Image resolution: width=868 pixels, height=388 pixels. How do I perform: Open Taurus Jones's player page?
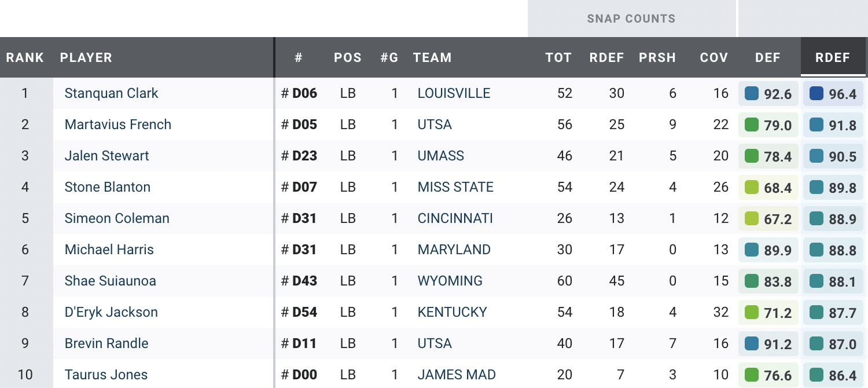[106, 375]
